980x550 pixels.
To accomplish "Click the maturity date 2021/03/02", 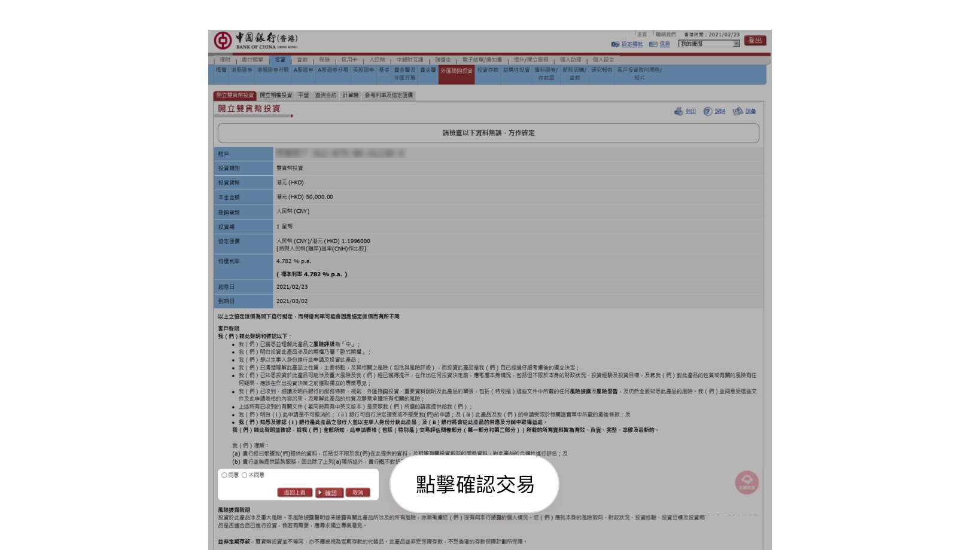I will click(x=292, y=301).
